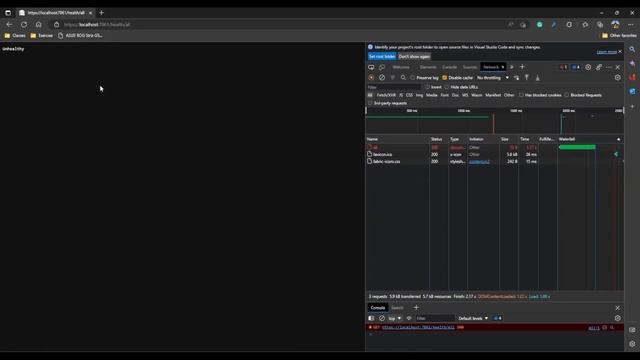
Task: Click the Don't show again button
Action: pyautogui.click(x=414, y=56)
